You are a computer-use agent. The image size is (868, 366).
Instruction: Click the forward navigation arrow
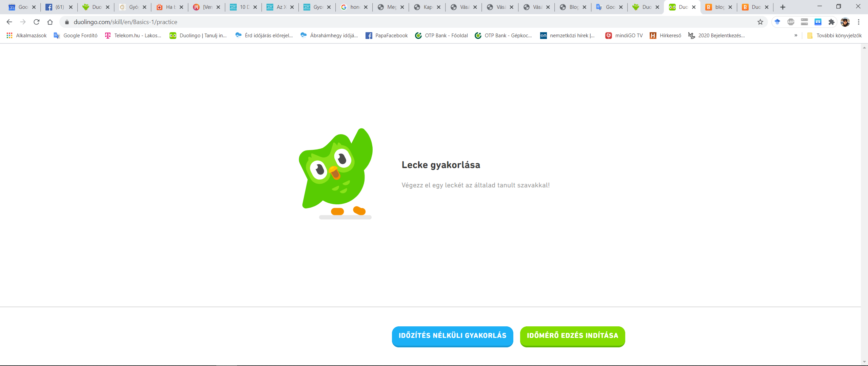tap(23, 22)
